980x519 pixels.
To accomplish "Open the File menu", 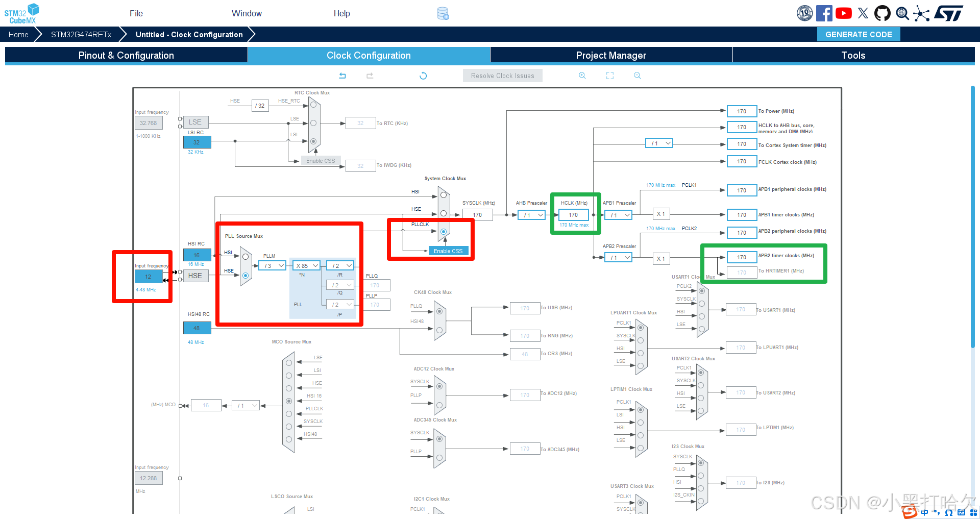I will [136, 13].
